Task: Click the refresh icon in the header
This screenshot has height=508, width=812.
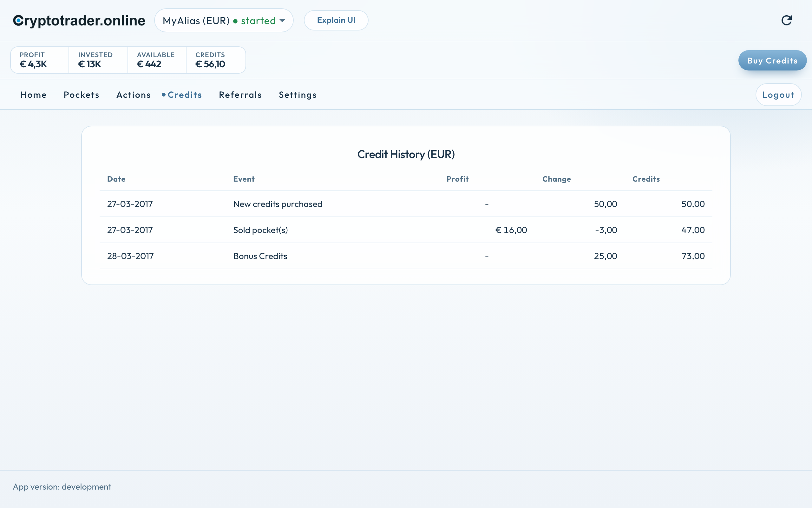Action: pyautogui.click(x=787, y=21)
